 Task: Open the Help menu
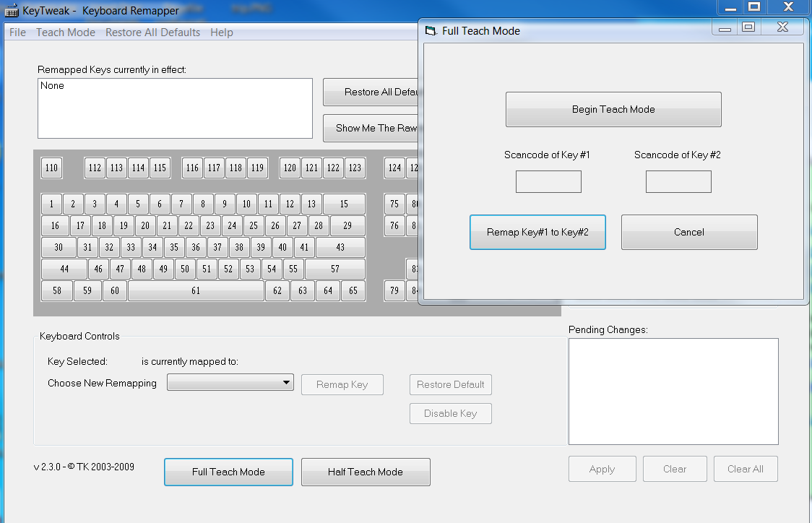click(x=222, y=33)
